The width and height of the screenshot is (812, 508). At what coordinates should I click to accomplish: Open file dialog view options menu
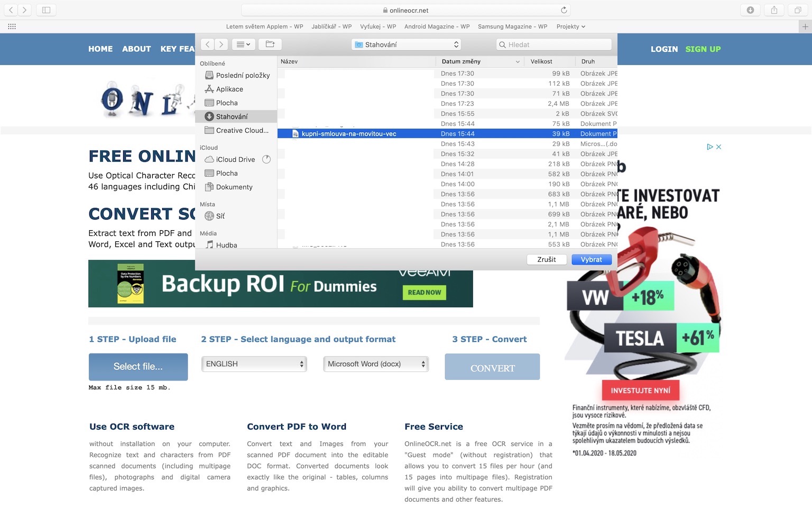click(x=243, y=44)
